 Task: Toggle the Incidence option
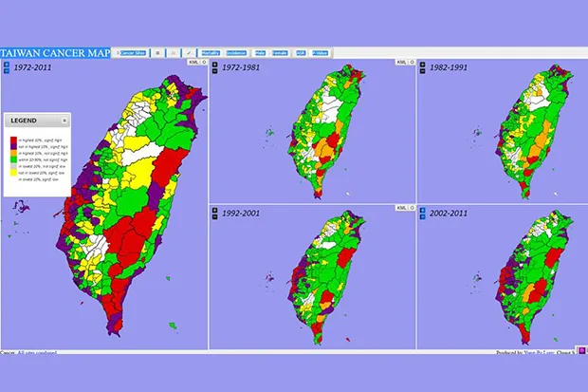236,53
